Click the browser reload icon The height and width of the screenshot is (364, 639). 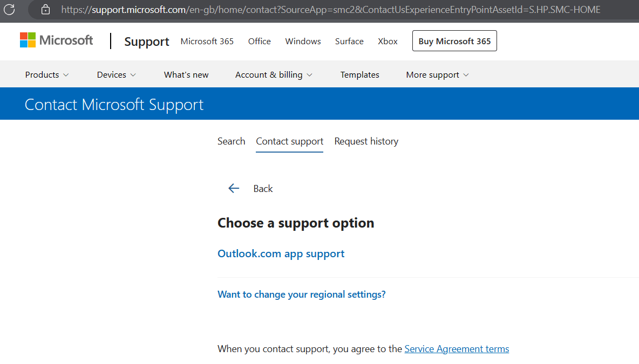click(x=9, y=9)
